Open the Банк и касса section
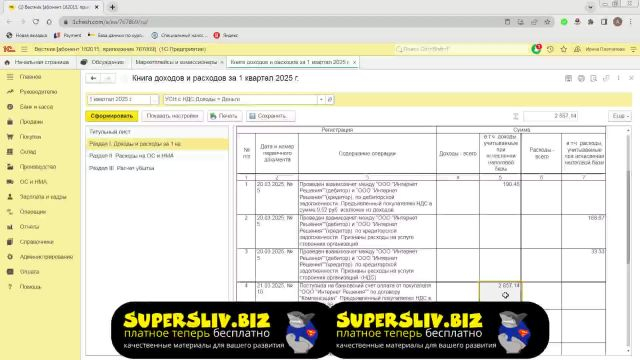This screenshot has height=360, width=640. point(36,107)
